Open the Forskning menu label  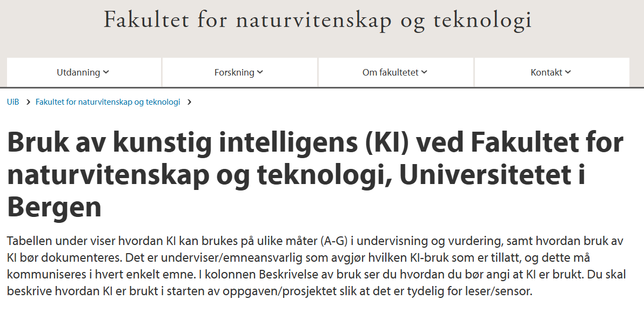click(x=234, y=72)
